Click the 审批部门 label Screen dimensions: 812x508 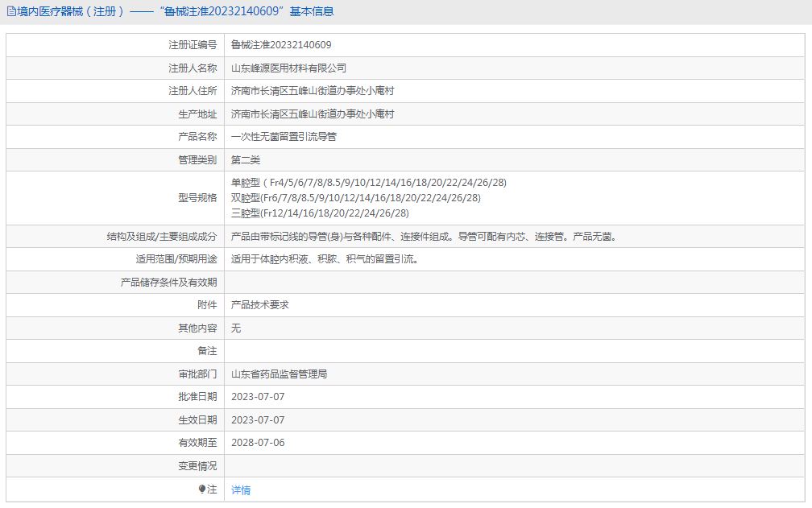[x=197, y=374]
